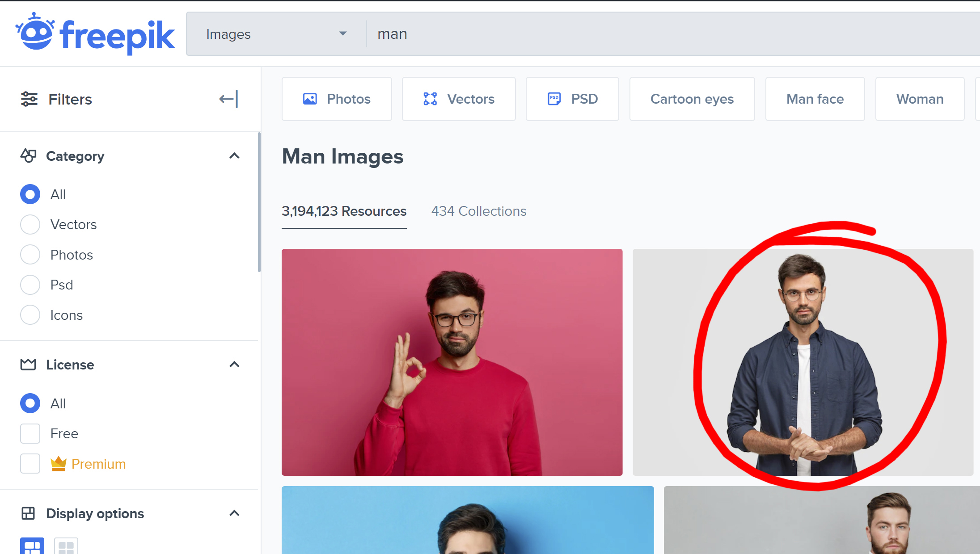Click the Display options grid icon
Image resolution: width=980 pixels, height=554 pixels.
coord(28,513)
